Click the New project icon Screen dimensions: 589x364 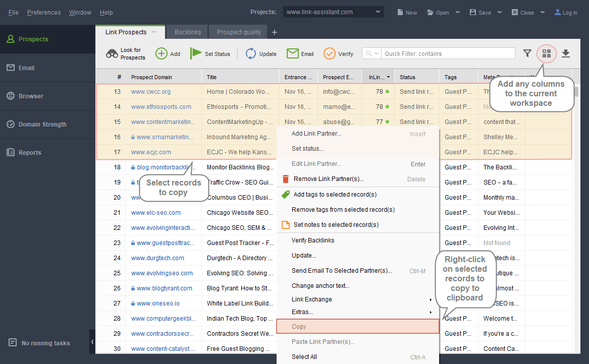[x=400, y=13]
